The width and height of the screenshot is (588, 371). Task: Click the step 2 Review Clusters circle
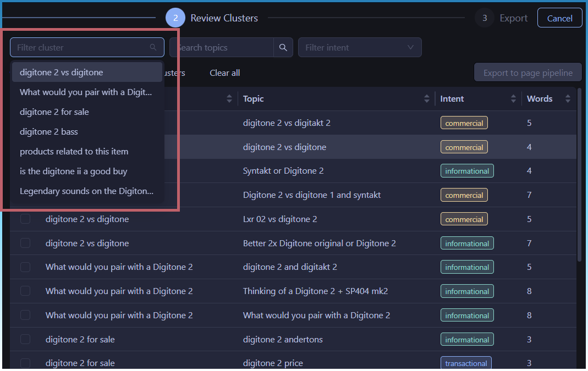[175, 18]
